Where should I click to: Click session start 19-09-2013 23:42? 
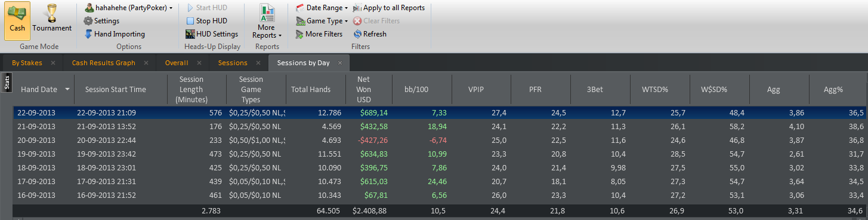106,154
